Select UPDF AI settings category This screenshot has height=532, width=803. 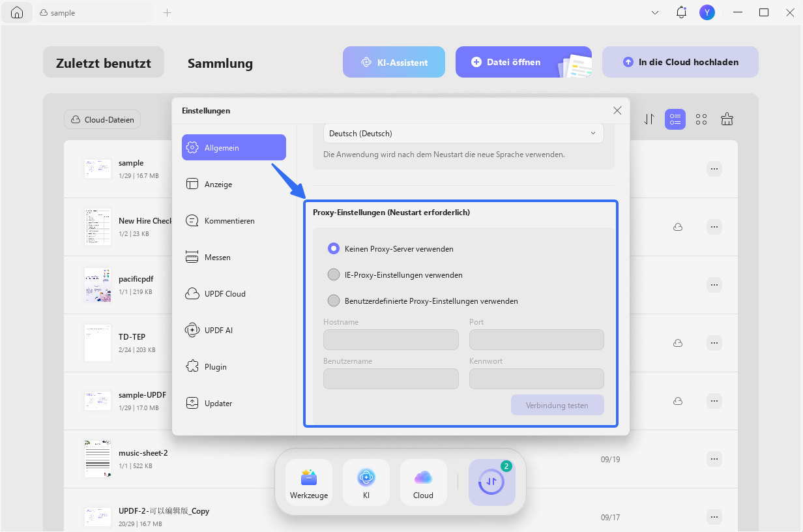tap(234, 330)
